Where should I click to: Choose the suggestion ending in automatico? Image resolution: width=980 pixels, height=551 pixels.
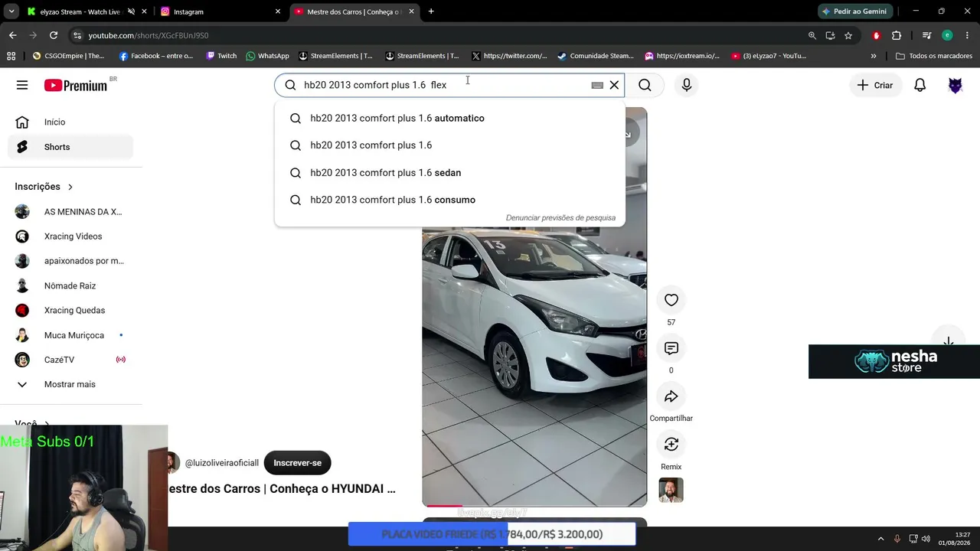tap(450, 119)
